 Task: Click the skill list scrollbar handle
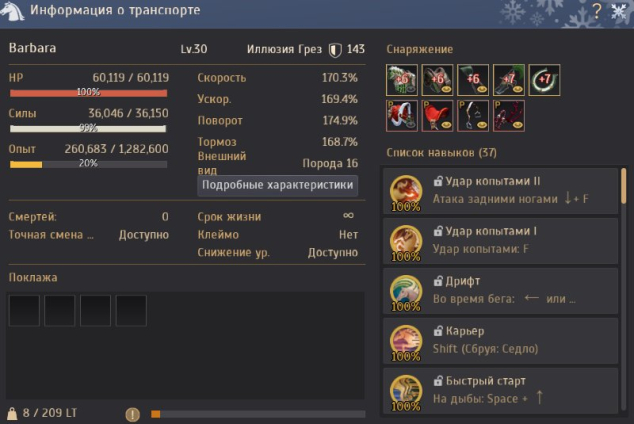click(623, 186)
